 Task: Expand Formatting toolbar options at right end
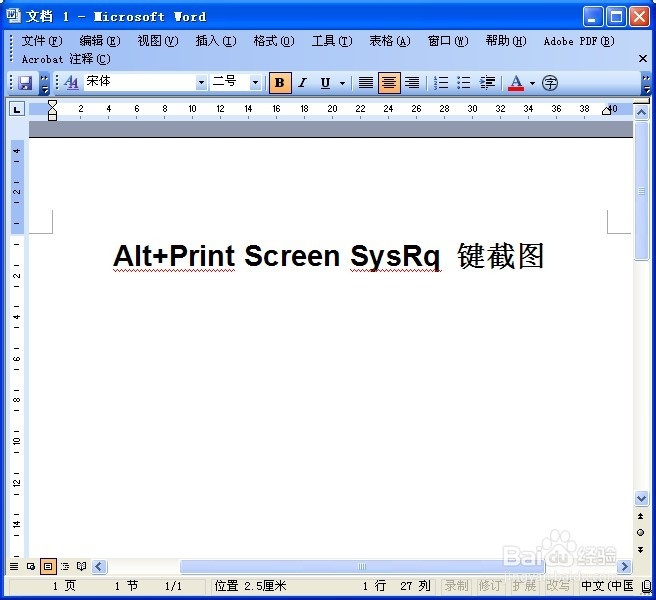point(646,83)
